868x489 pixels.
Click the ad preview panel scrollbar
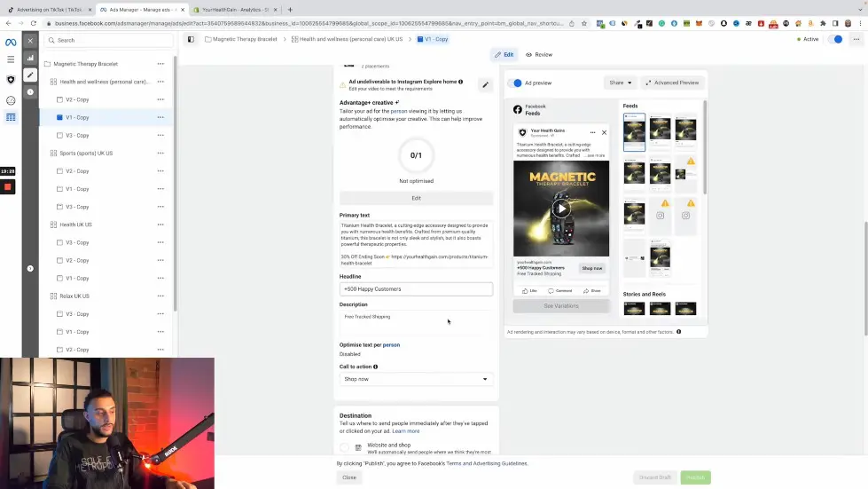pyautogui.click(x=705, y=147)
